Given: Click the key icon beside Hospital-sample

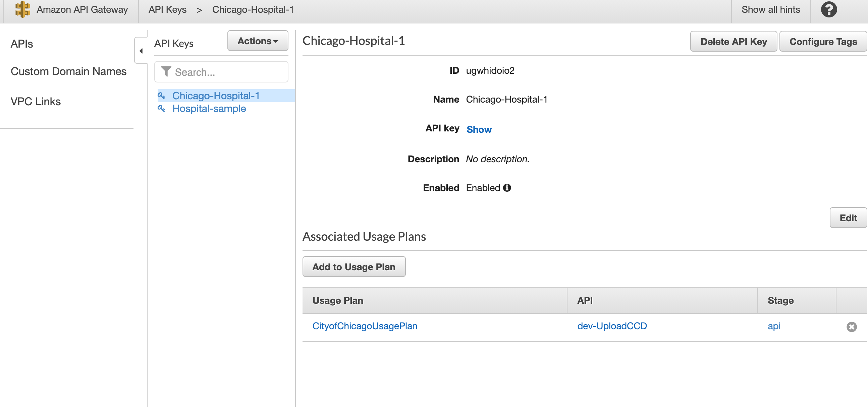Looking at the screenshot, I should click(x=161, y=109).
